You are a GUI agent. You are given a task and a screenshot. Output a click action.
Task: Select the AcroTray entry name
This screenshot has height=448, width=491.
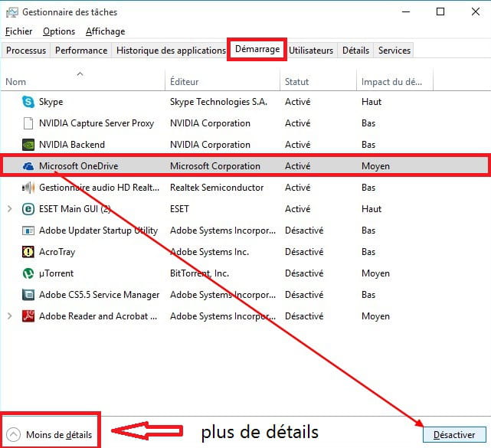click(57, 252)
